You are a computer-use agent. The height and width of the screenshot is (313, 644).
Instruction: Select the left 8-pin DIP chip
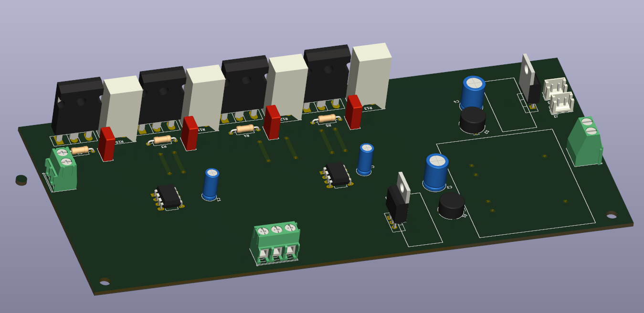[x=169, y=196]
